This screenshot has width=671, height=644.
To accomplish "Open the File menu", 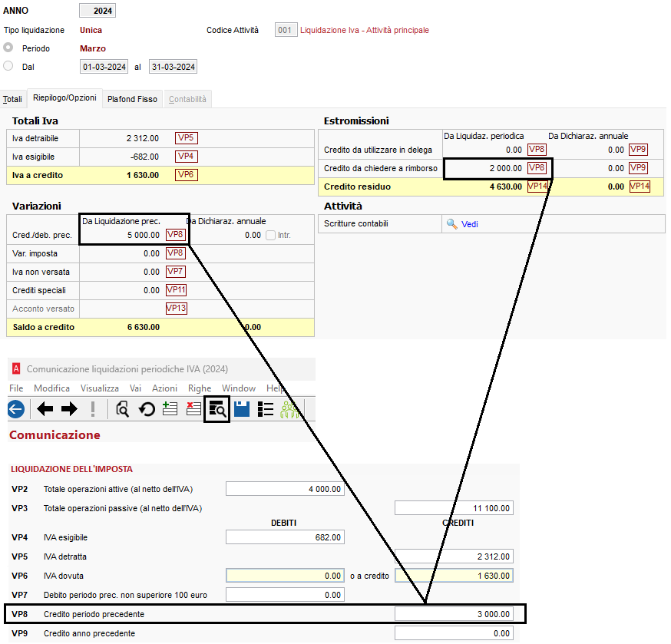I will pyautogui.click(x=16, y=388).
